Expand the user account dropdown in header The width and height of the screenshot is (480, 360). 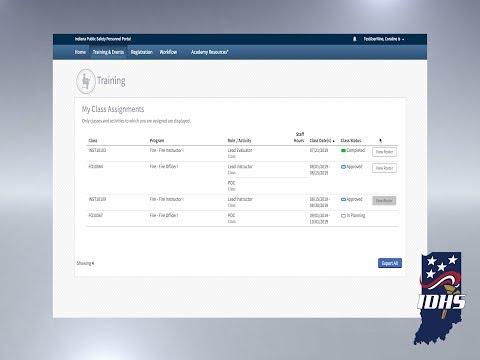384,39
